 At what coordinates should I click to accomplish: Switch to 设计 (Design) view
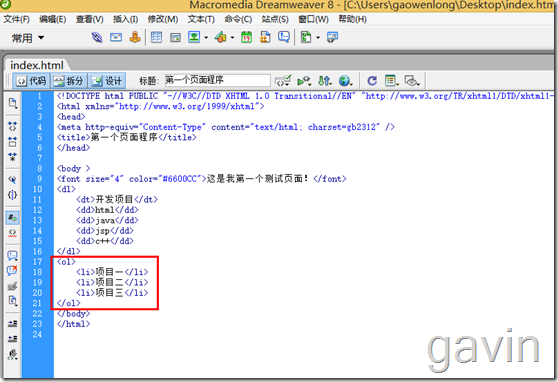coord(107,81)
